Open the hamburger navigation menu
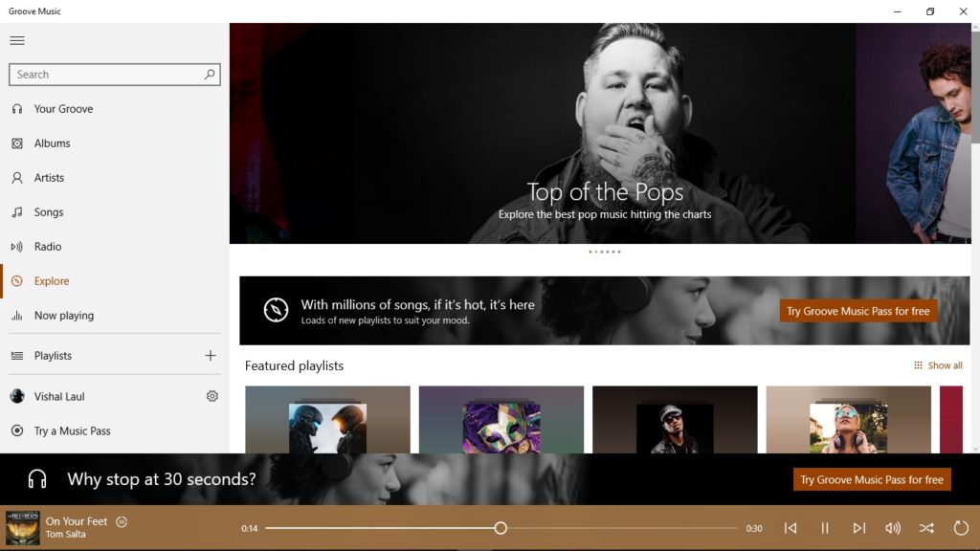This screenshot has width=980, height=551. click(17, 40)
